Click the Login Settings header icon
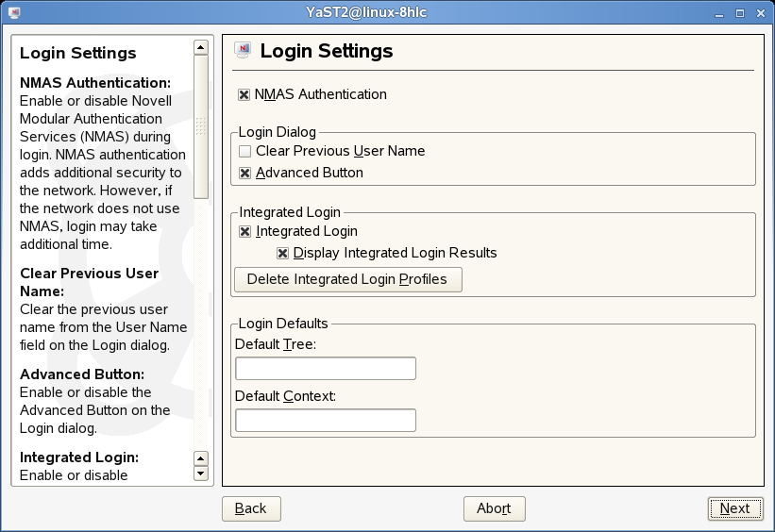775x532 pixels. (x=243, y=51)
